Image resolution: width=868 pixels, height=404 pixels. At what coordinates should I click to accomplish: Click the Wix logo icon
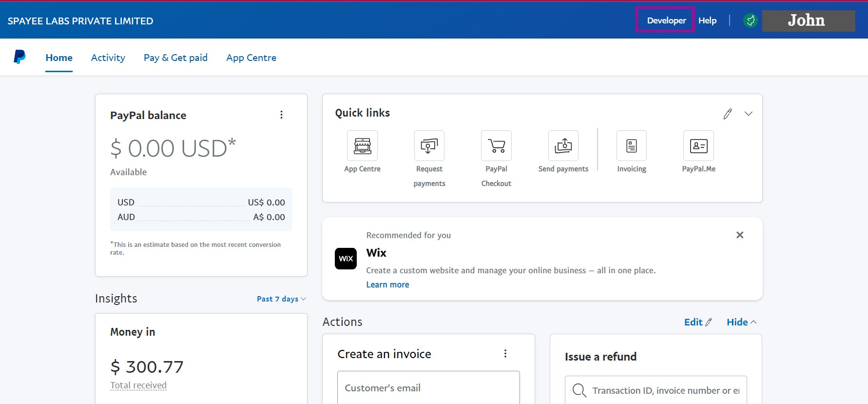click(x=346, y=259)
